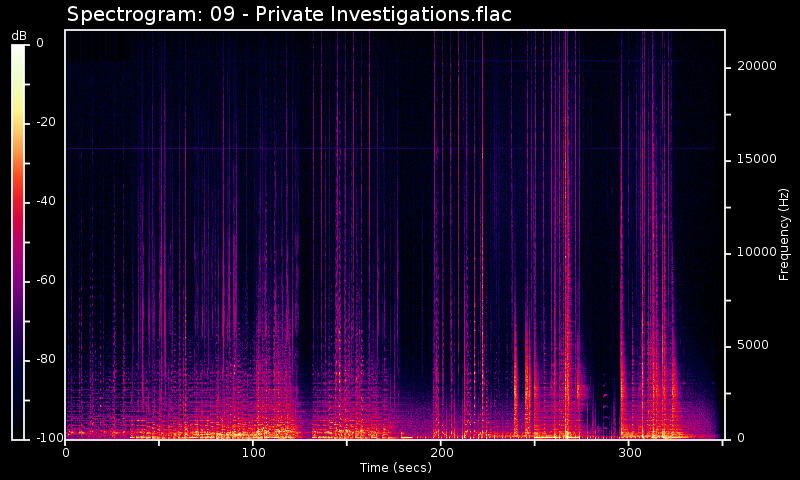Select the 15000 Hz frequency tick label

(x=756, y=159)
